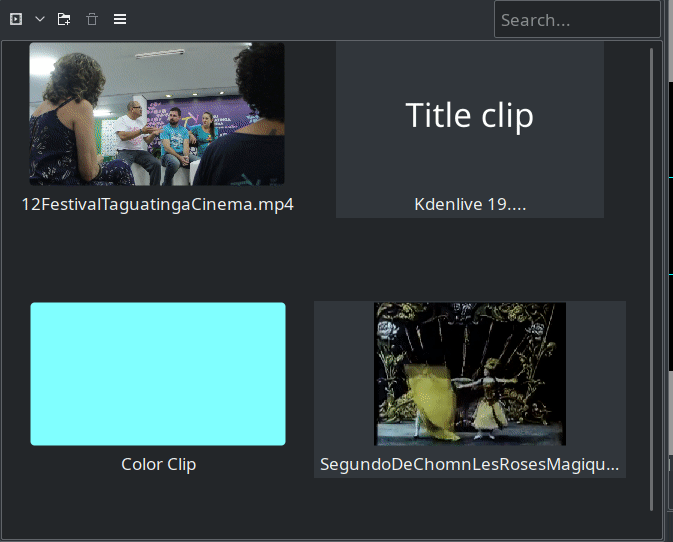Image resolution: width=673 pixels, height=542 pixels.
Task: Open the bin hamburger options menu
Action: coord(120,19)
